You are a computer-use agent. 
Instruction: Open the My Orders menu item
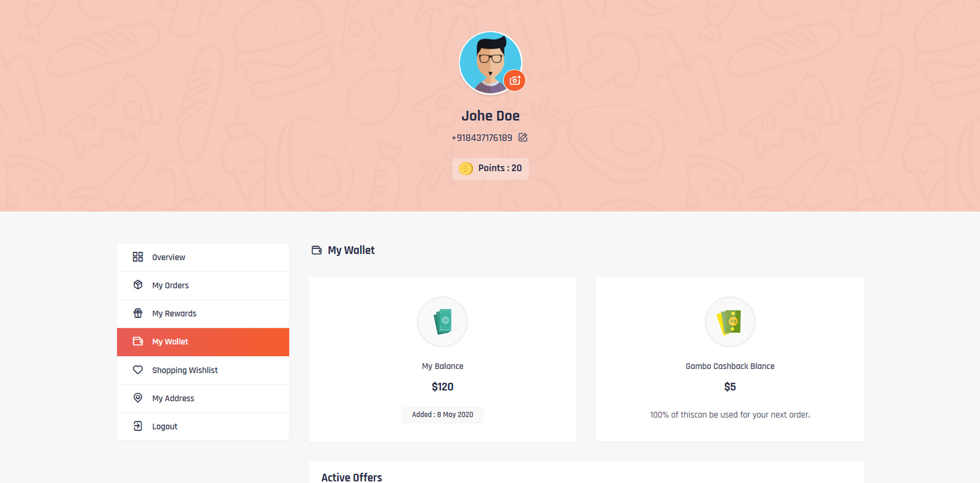pos(171,286)
